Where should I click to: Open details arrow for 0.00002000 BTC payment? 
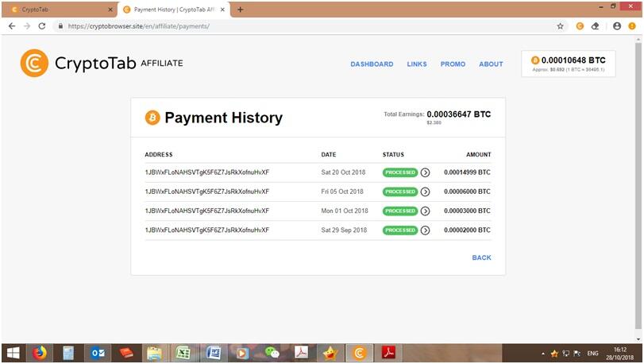(x=425, y=230)
